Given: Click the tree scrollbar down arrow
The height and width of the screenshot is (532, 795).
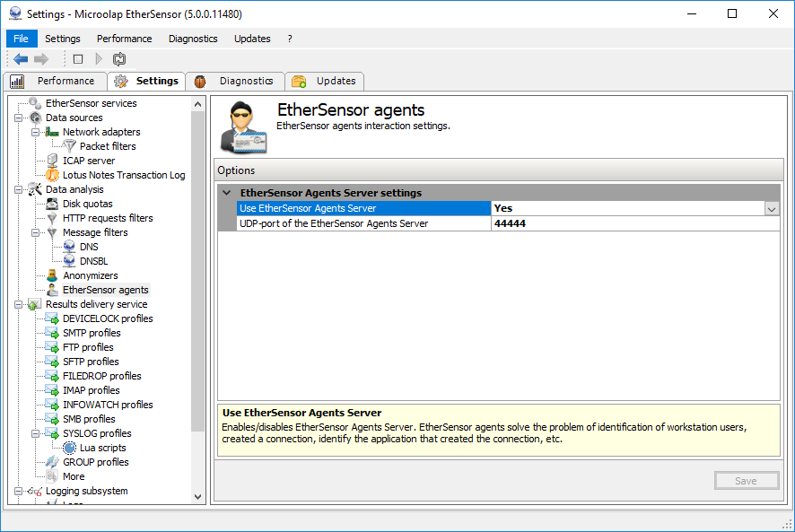Looking at the screenshot, I should tap(197, 497).
